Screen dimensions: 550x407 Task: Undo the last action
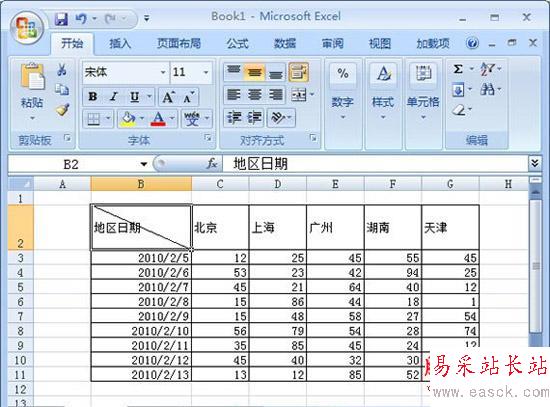(81, 18)
